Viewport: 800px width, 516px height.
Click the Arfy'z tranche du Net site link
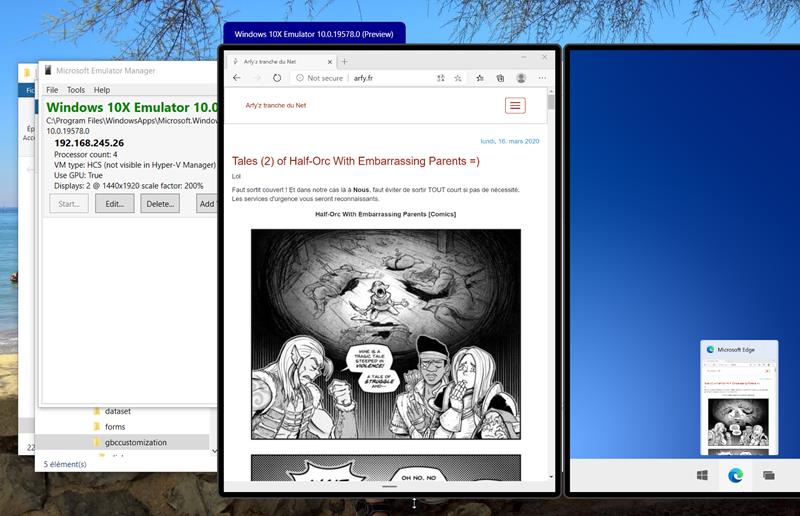(276, 106)
